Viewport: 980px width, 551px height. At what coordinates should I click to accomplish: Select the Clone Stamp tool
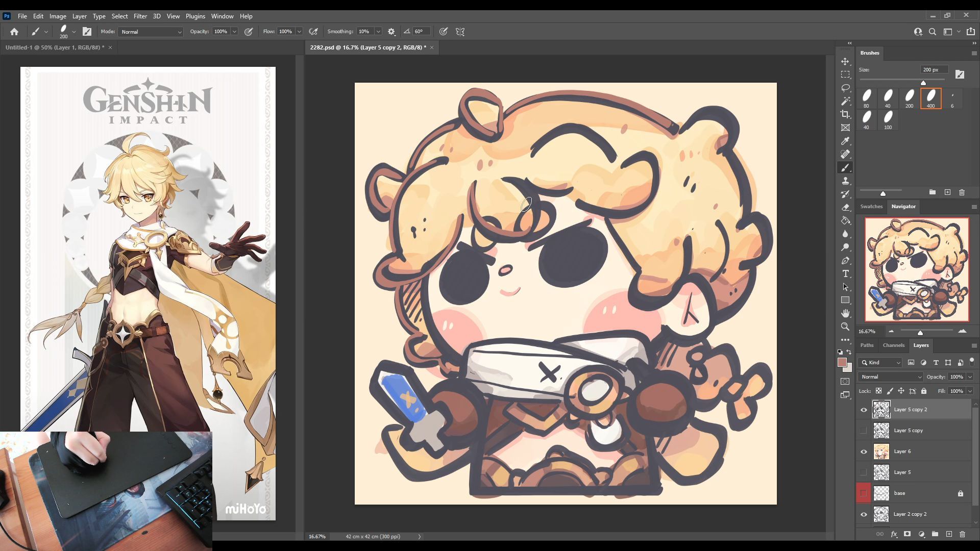tap(845, 181)
